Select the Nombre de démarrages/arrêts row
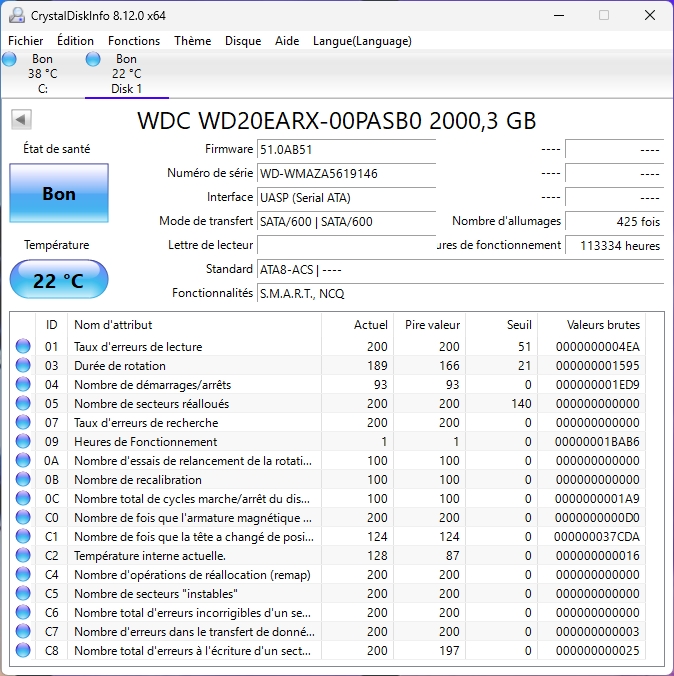 (x=330, y=384)
